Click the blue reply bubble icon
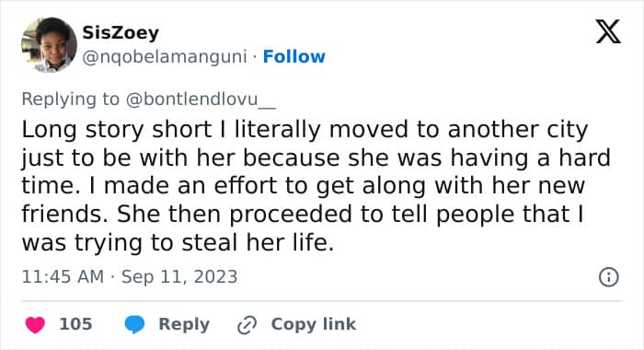The width and height of the screenshot is (644, 350). (x=134, y=324)
